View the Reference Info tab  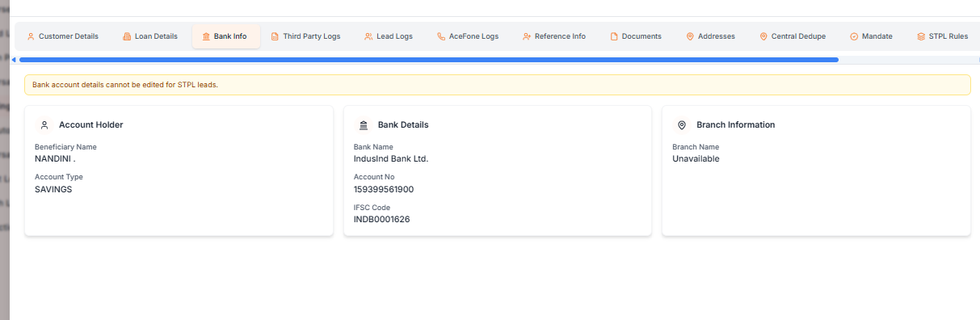554,36
